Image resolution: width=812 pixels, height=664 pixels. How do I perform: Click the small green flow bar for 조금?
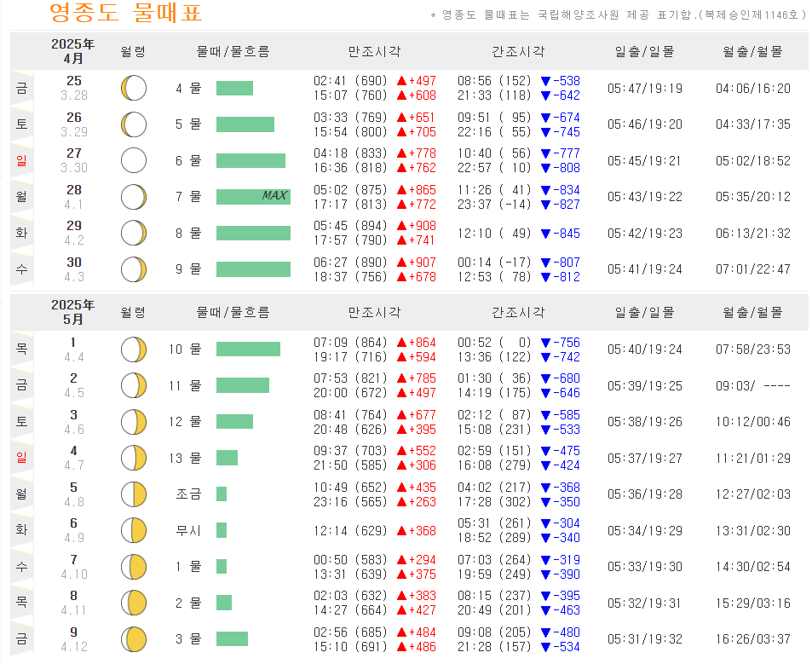pos(222,494)
